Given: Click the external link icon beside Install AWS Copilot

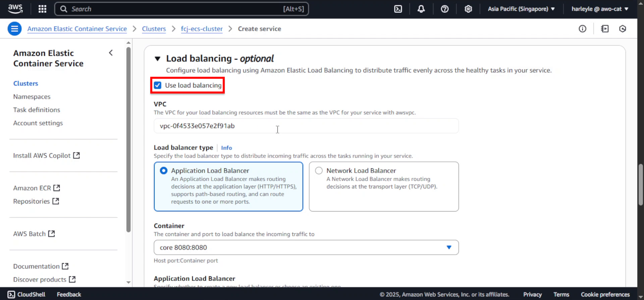Looking at the screenshot, I should click(x=76, y=156).
